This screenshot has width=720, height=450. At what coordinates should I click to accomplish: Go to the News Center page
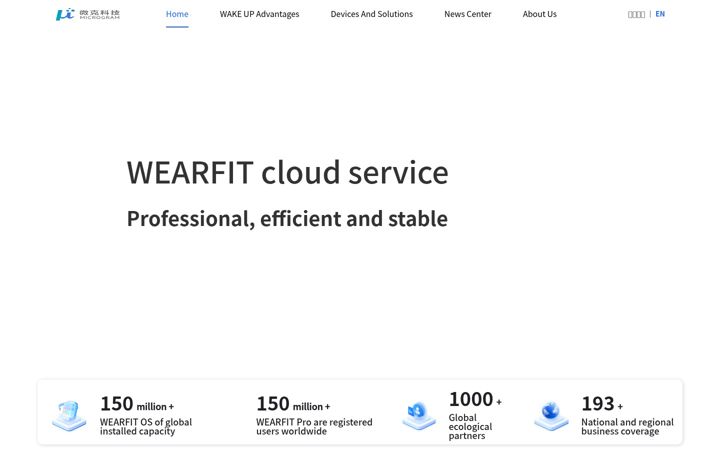467,14
